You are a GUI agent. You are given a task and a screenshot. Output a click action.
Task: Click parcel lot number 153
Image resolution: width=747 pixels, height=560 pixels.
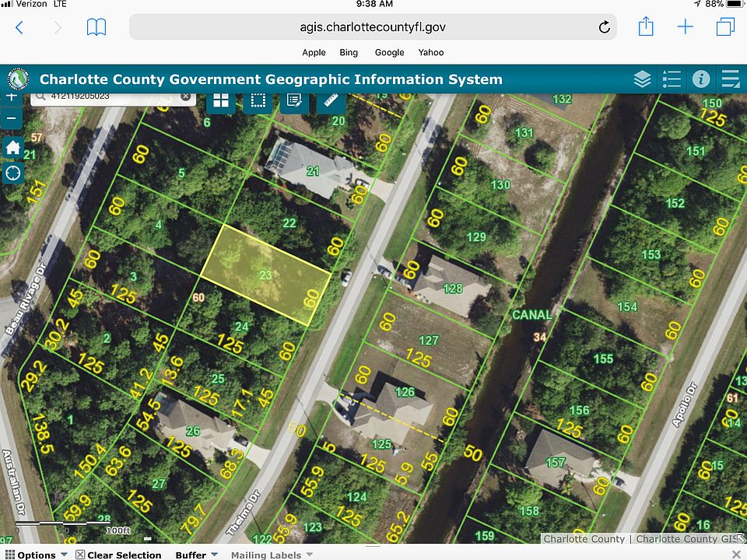pyautogui.click(x=651, y=255)
